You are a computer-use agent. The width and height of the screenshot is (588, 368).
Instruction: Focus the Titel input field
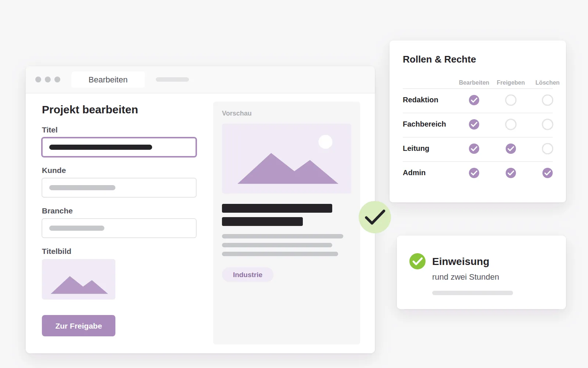[119, 147]
